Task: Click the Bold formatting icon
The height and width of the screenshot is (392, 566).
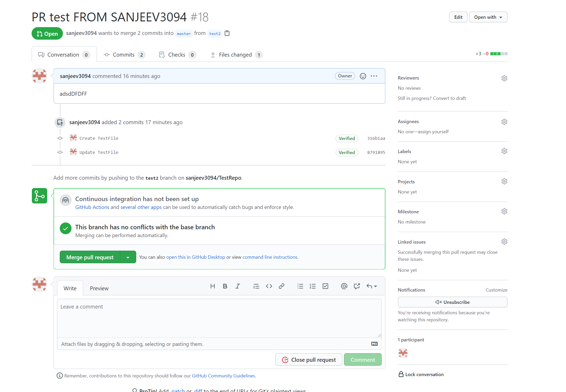Action: pos(225,286)
